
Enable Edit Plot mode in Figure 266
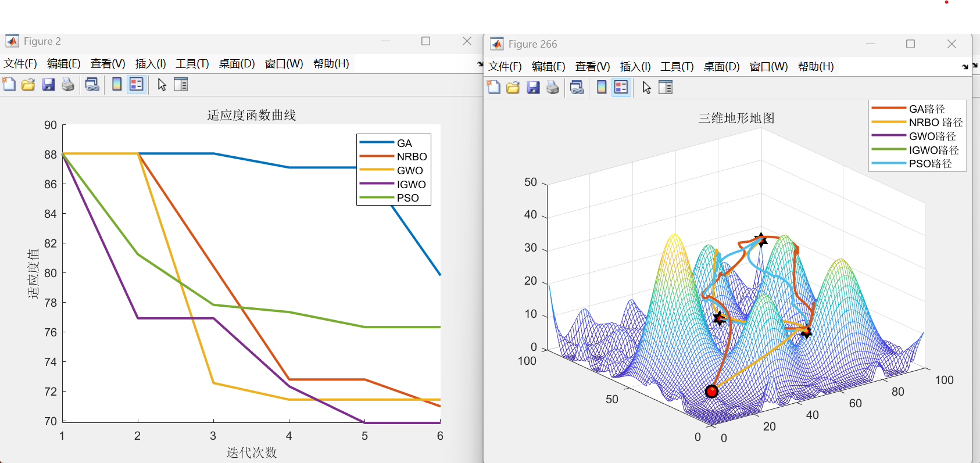pyautogui.click(x=646, y=88)
